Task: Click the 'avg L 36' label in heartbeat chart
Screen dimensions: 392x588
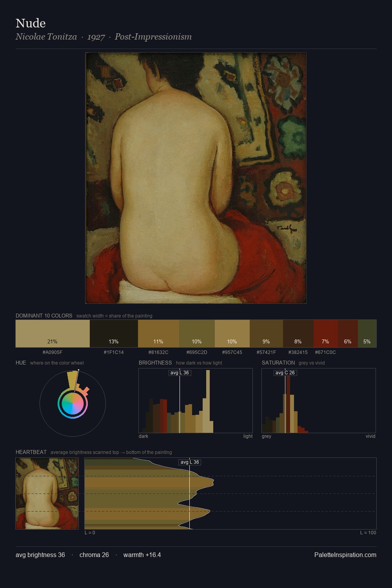Action: point(190,462)
